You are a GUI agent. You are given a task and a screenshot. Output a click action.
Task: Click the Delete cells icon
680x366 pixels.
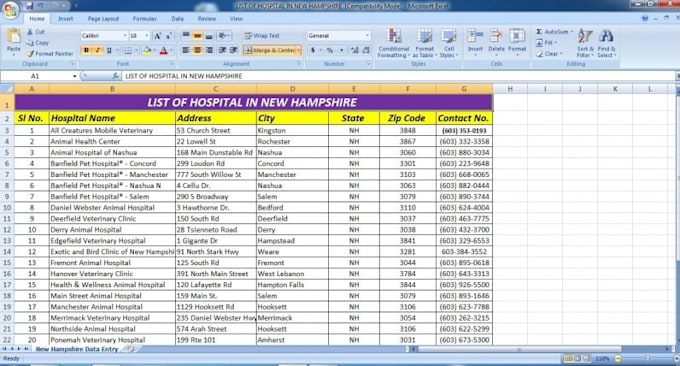coord(496,36)
